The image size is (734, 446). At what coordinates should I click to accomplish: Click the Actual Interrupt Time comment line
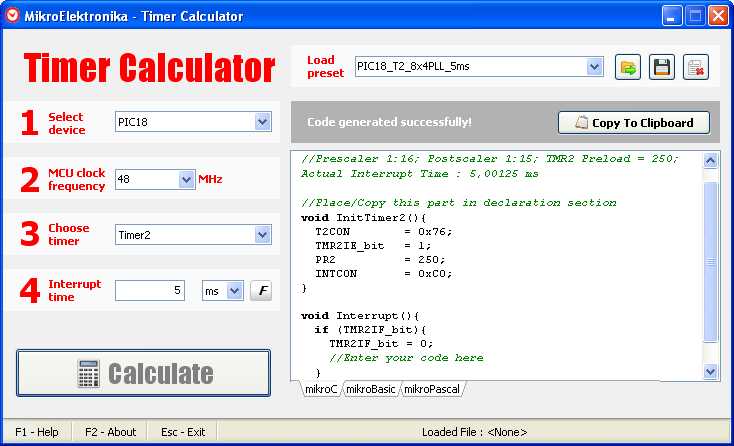tap(419, 174)
